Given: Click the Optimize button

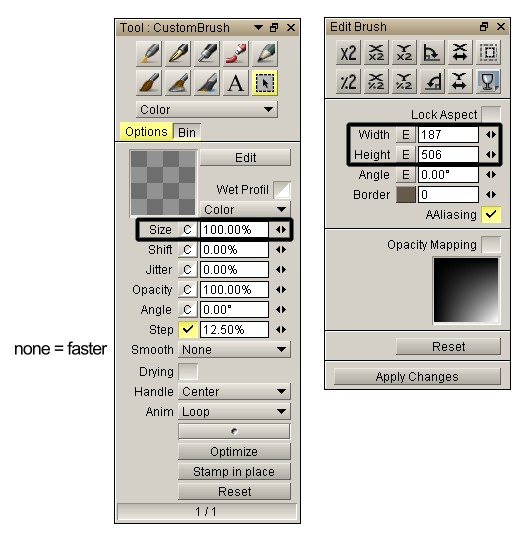Looking at the screenshot, I should coord(234,451).
